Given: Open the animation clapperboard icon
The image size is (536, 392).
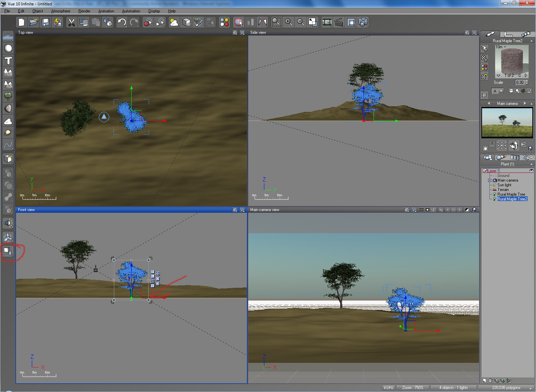Looking at the screenshot, I should [339, 22].
